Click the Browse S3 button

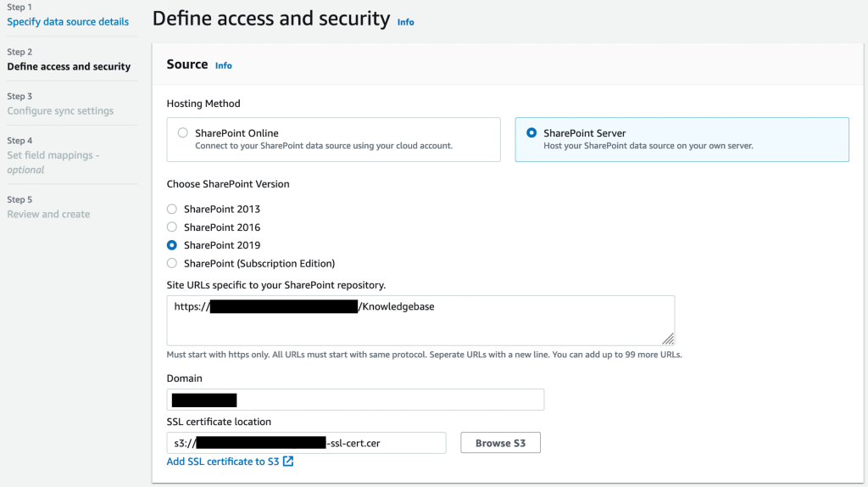pyautogui.click(x=500, y=443)
